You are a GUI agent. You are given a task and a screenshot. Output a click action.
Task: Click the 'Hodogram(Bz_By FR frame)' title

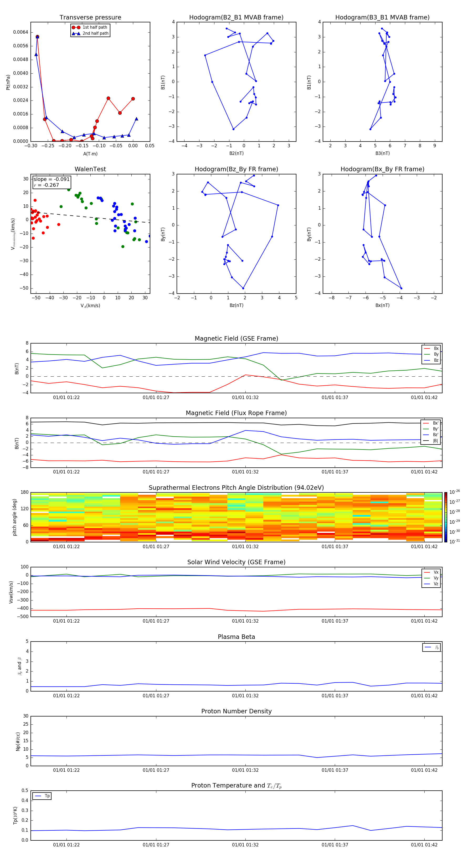point(236,169)
